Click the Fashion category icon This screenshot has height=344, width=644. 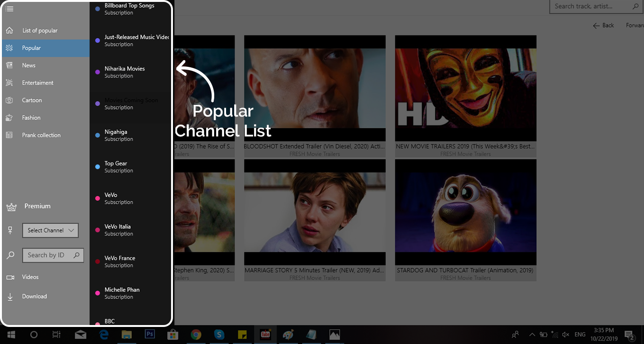click(9, 118)
